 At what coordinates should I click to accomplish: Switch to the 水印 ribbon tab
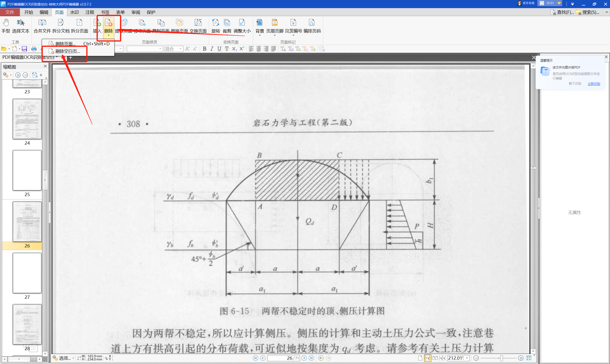click(74, 12)
